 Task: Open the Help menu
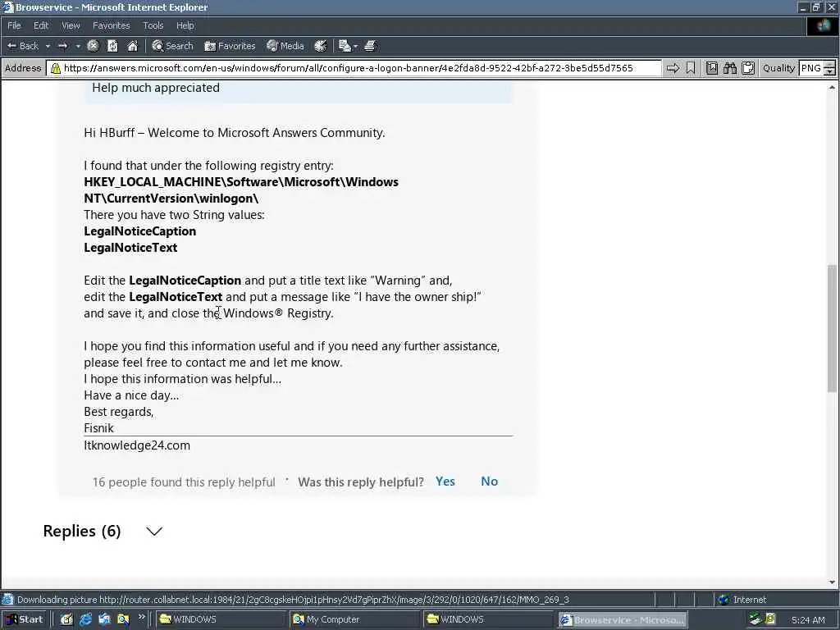pyautogui.click(x=185, y=25)
